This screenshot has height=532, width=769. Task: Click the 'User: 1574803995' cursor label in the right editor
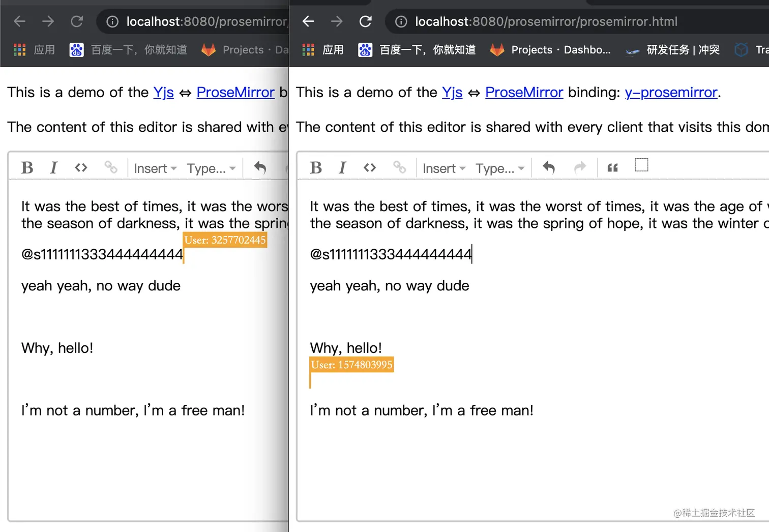[352, 365]
